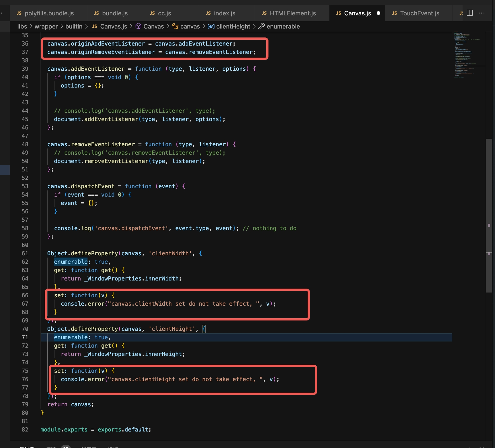
Task: Click the Canvas.js file breadcrumb
Action: click(113, 27)
